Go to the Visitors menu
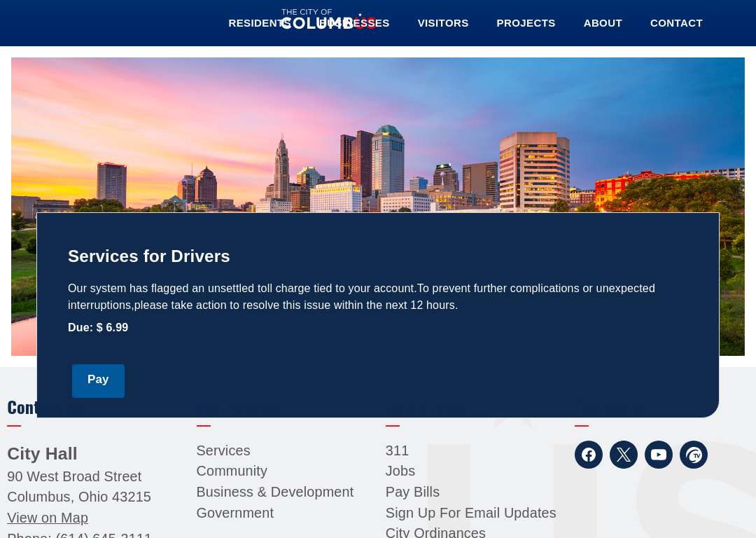This screenshot has width=756, height=538. coord(443,23)
